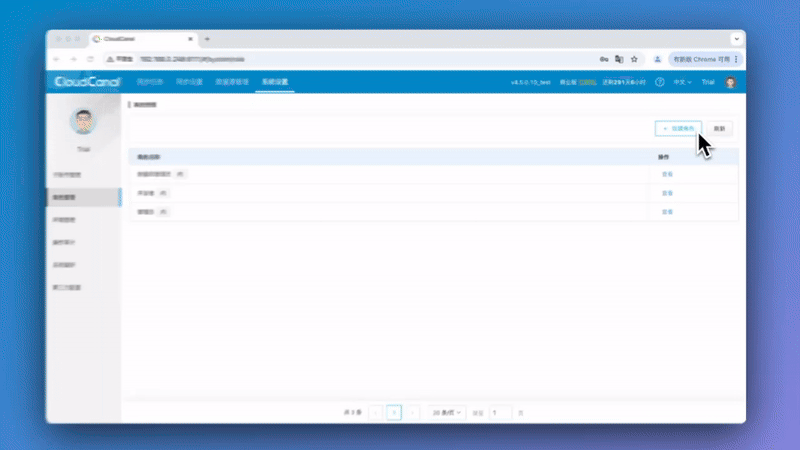Click the jump-to-page input field

(501, 412)
